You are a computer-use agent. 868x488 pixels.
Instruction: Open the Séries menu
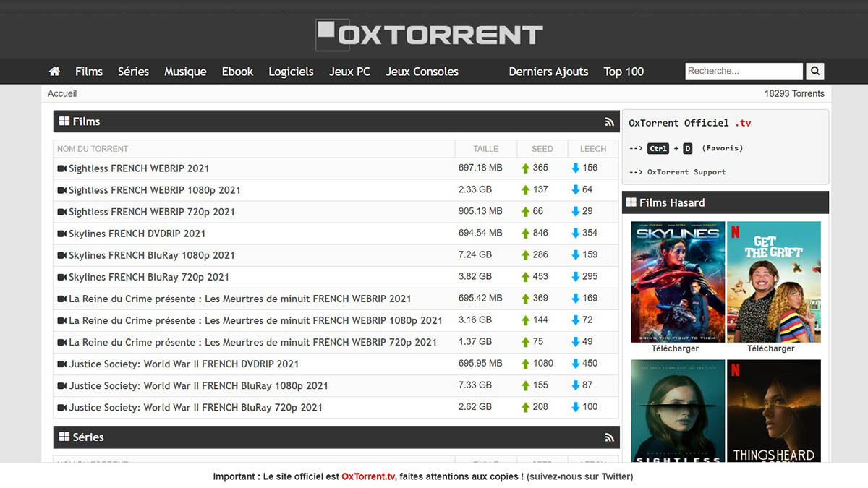[133, 72]
